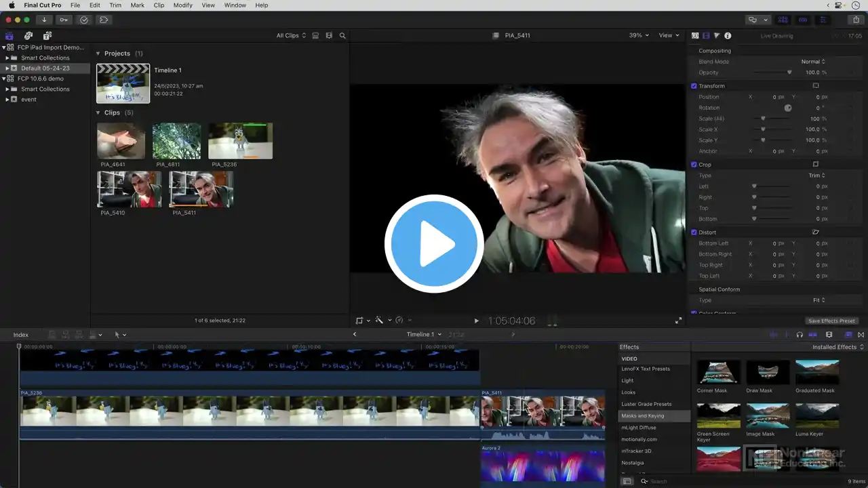This screenshot has height=488, width=868.
Task: Click the share export icon
Action: 856,20
